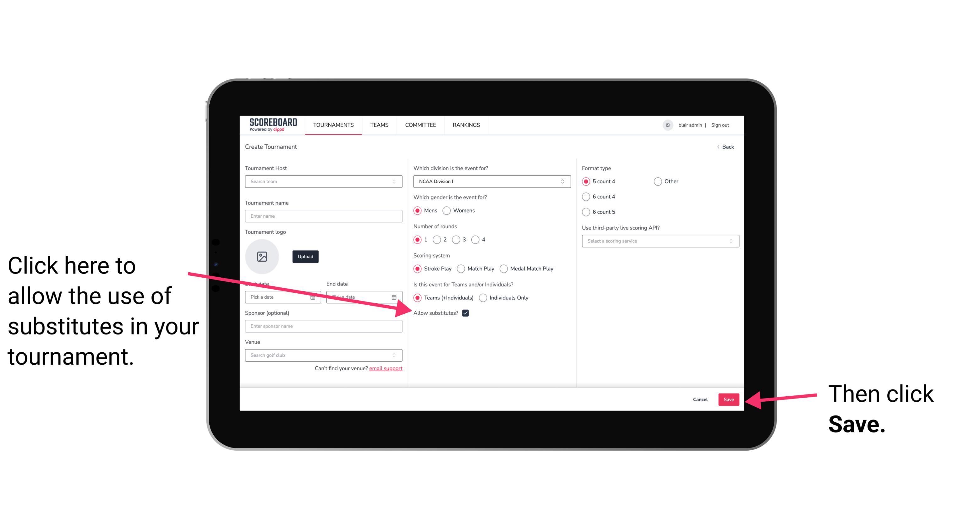The image size is (980, 527).
Task: Click the Save button
Action: 729,399
